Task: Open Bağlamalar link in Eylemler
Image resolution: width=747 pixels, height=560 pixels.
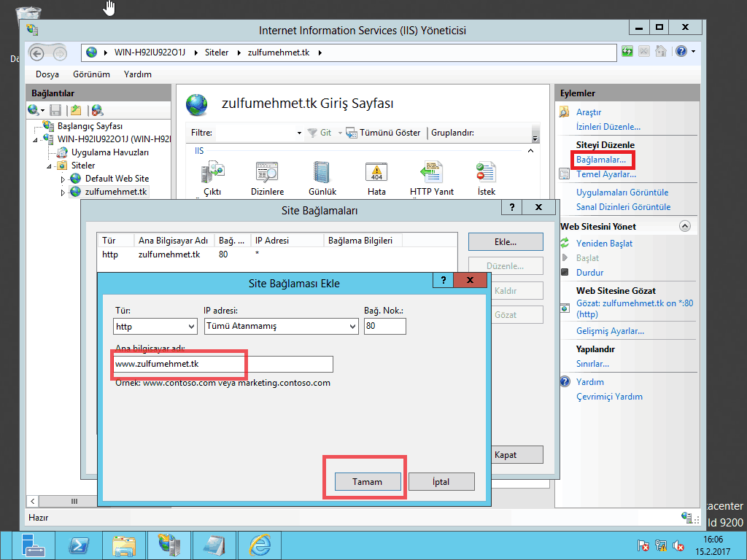Action: 601,160
